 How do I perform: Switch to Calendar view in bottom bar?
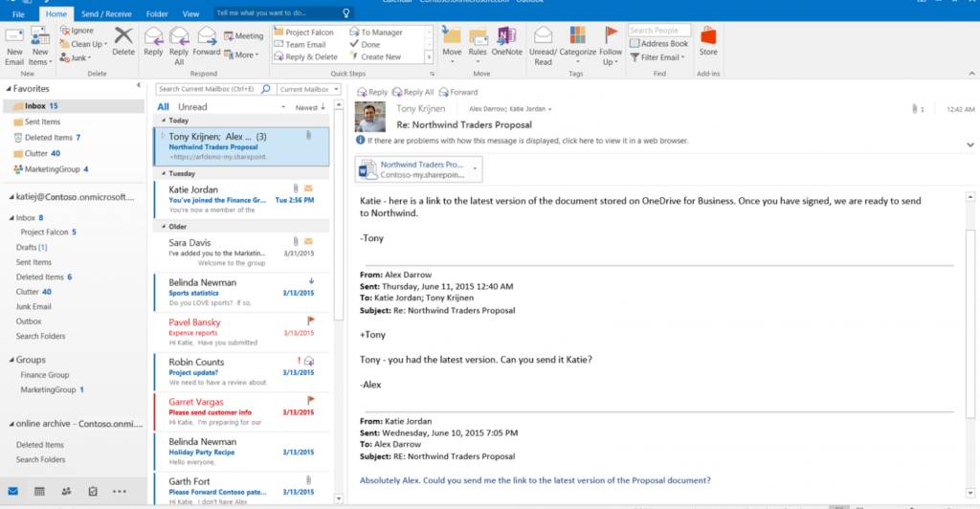[x=39, y=491]
